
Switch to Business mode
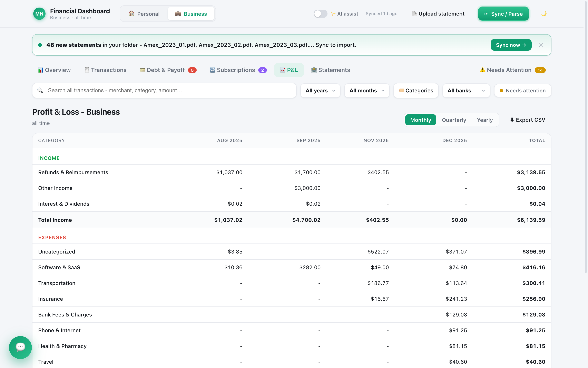point(191,14)
